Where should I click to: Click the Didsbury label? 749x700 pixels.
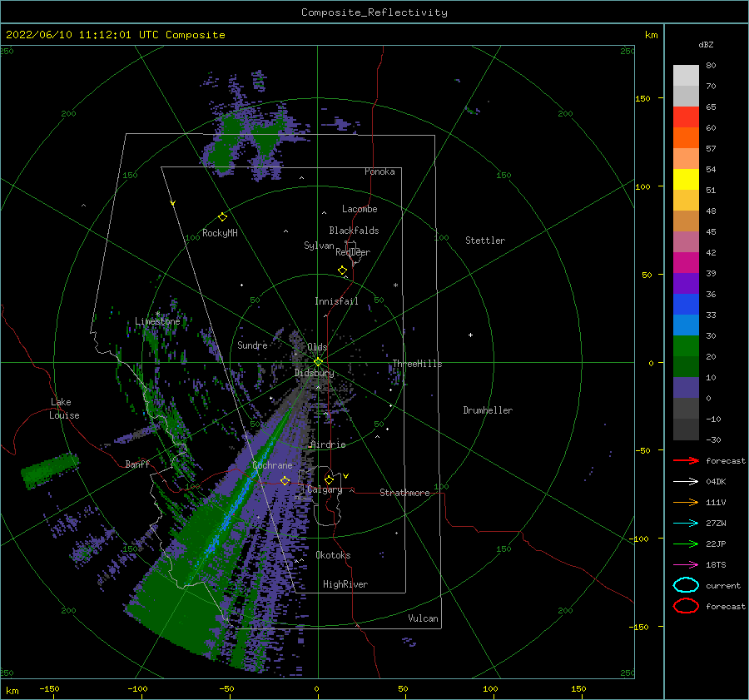click(x=314, y=373)
